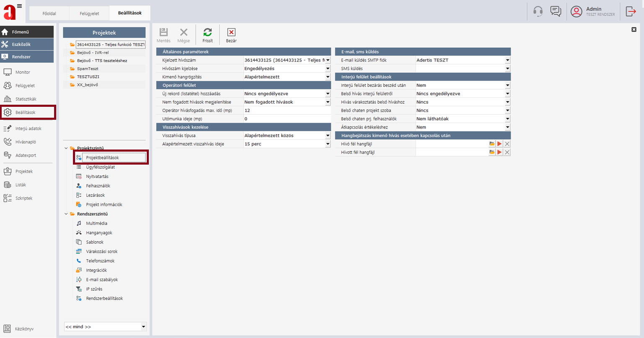Play the Hívó fél hangfájl audio
This screenshot has height=338, width=644.
click(499, 144)
